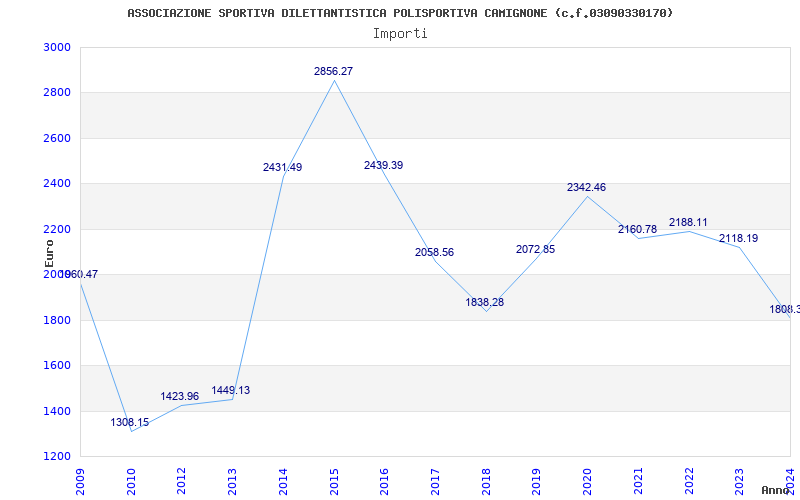The height and width of the screenshot is (500, 800).
Task: Click the 'Anno' x-axis title
Action: pyautogui.click(x=775, y=490)
